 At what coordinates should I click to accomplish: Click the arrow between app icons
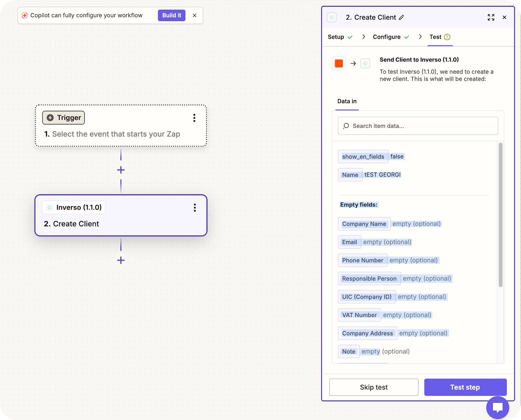click(353, 63)
